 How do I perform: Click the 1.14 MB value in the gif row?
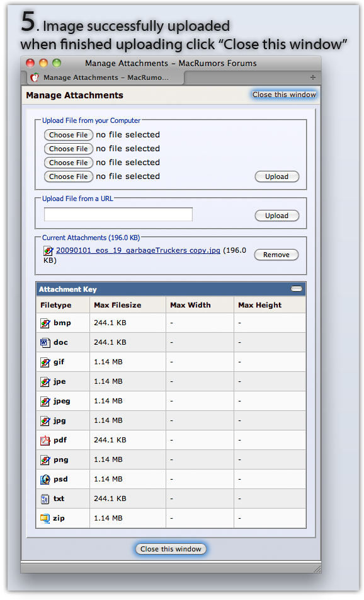pos(108,362)
